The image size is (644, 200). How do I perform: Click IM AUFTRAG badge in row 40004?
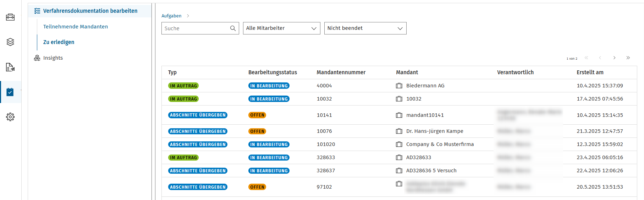[183, 86]
